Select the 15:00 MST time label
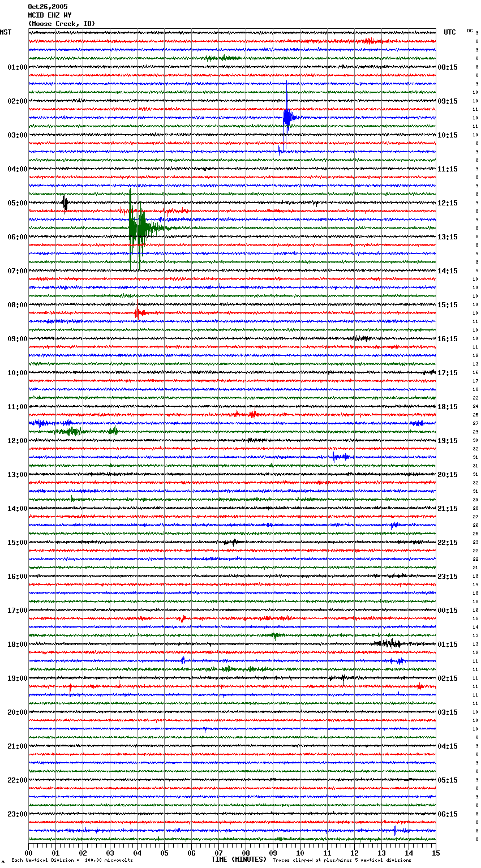 [17, 543]
